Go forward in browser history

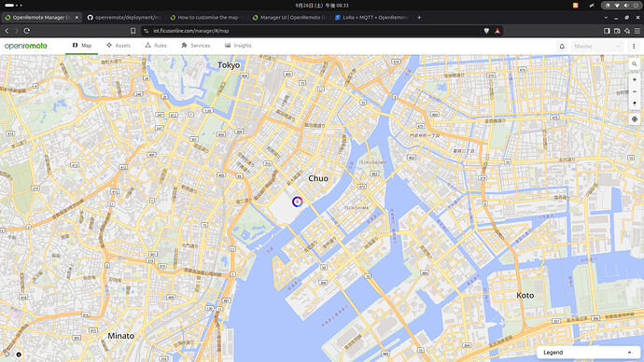point(17,31)
